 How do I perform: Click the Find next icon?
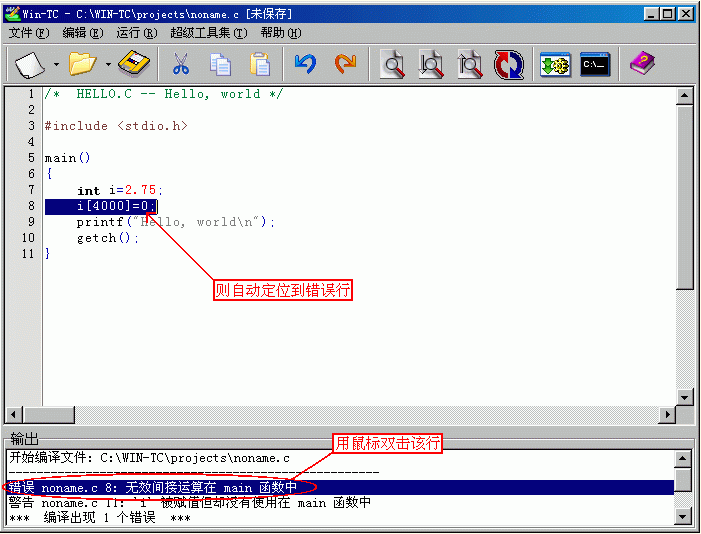pyautogui.click(x=431, y=64)
